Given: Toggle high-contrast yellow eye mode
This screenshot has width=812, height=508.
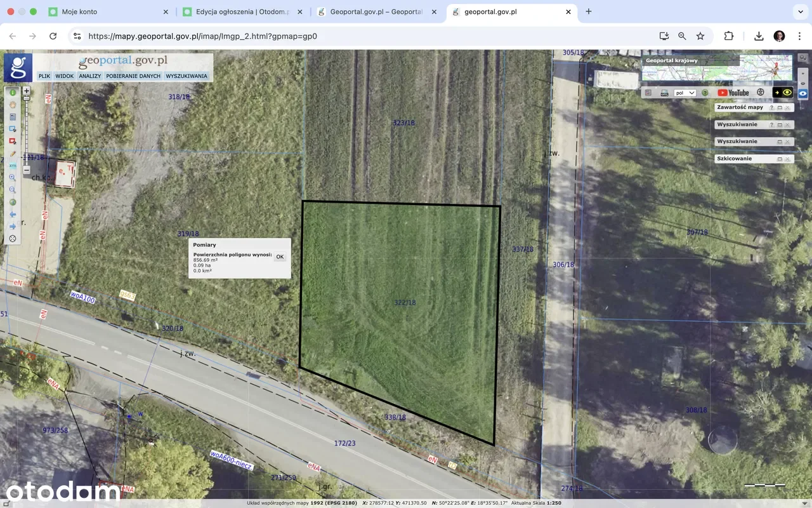Looking at the screenshot, I should (785, 93).
